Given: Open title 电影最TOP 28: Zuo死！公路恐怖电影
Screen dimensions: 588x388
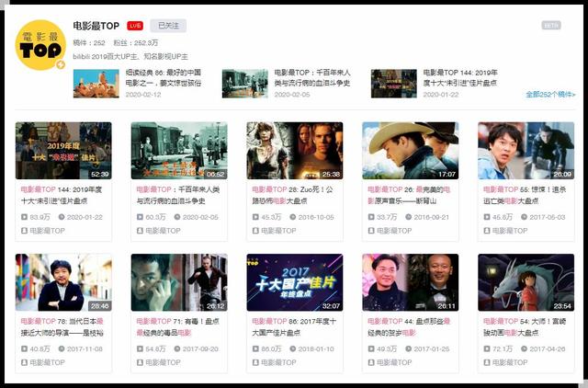Looking at the screenshot, I should [292, 195].
